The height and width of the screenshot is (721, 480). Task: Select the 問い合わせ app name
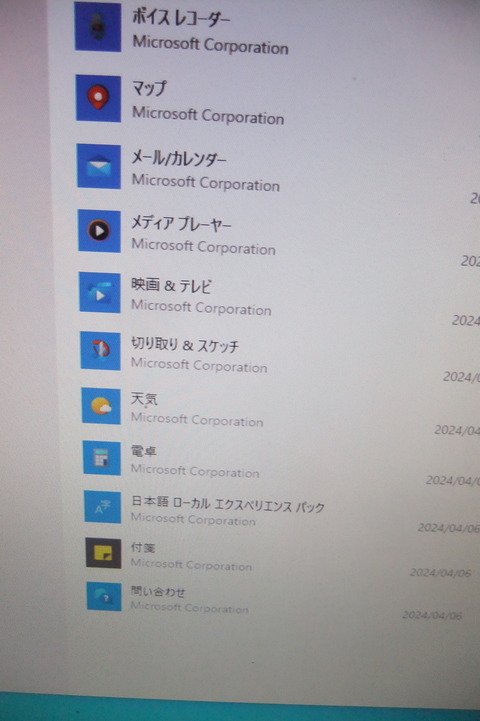(158, 591)
